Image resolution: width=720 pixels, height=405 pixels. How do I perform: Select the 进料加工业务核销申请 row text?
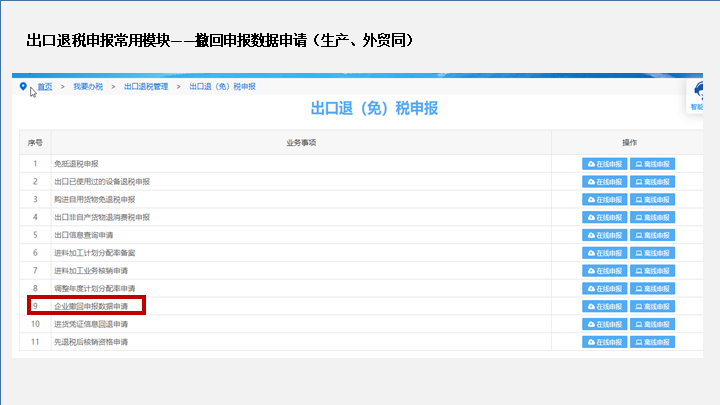(x=91, y=271)
